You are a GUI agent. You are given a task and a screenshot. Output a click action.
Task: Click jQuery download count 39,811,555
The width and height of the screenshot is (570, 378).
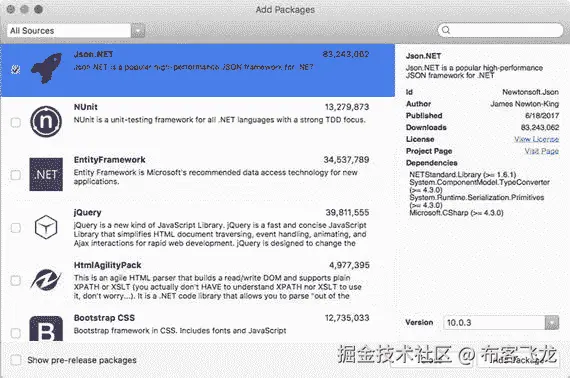(x=347, y=213)
